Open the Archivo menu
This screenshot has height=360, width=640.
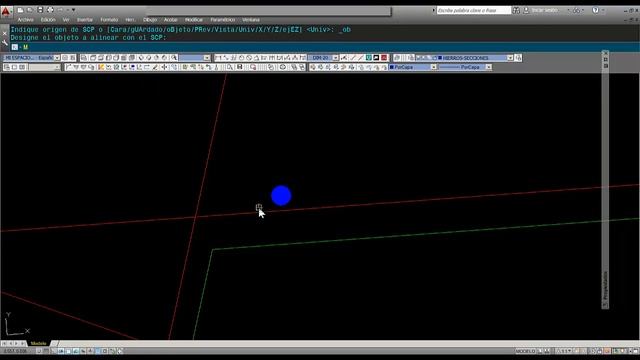coord(25,20)
